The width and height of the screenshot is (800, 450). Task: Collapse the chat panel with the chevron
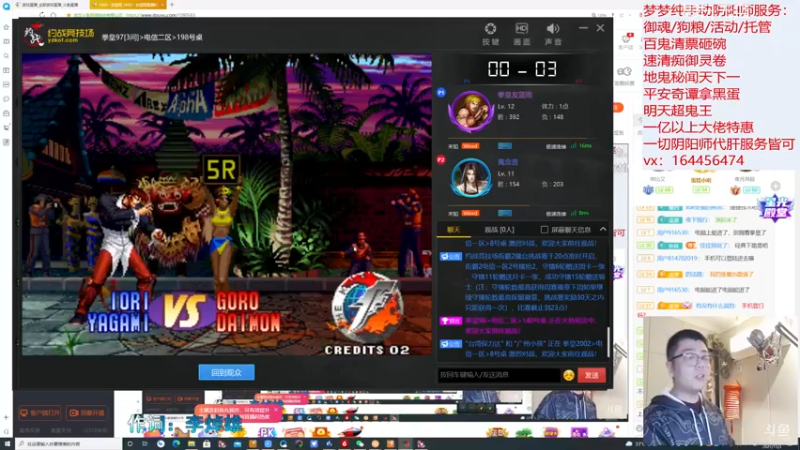pos(603,229)
